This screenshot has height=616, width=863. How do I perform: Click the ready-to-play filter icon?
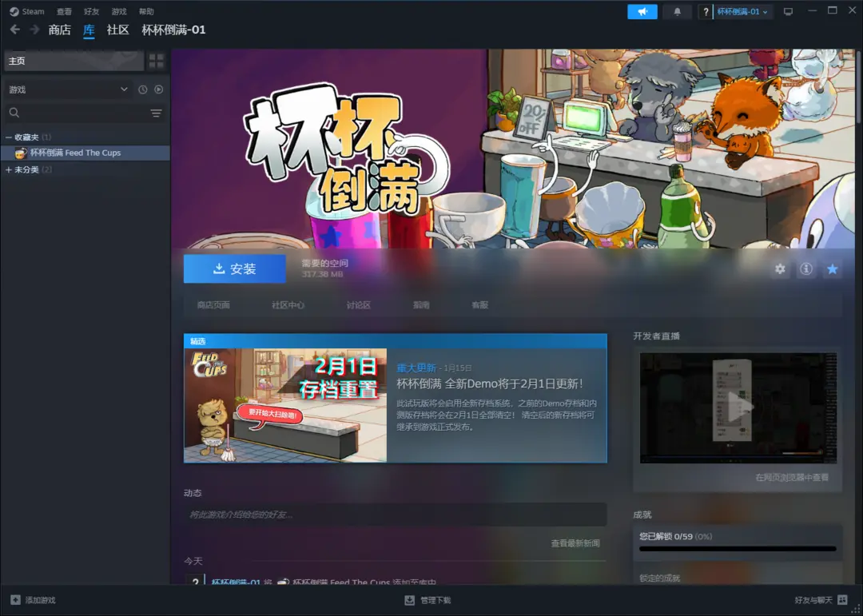158,89
